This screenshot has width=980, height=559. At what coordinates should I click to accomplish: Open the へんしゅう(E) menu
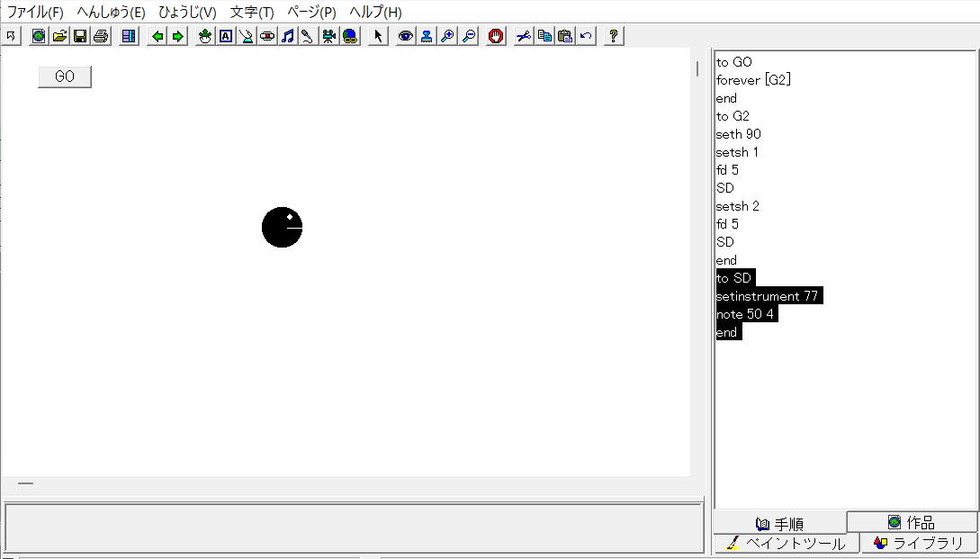pos(112,12)
